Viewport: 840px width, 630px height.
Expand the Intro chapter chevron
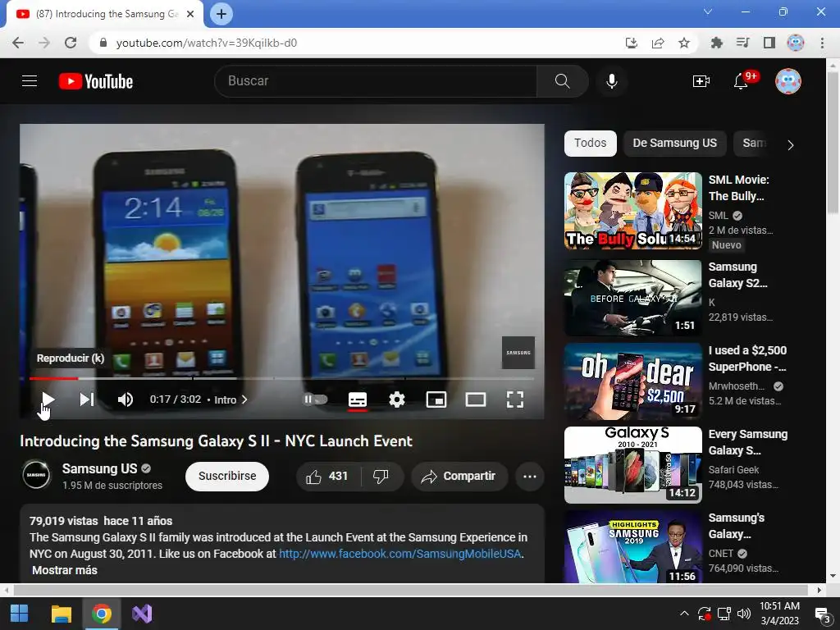click(x=244, y=399)
